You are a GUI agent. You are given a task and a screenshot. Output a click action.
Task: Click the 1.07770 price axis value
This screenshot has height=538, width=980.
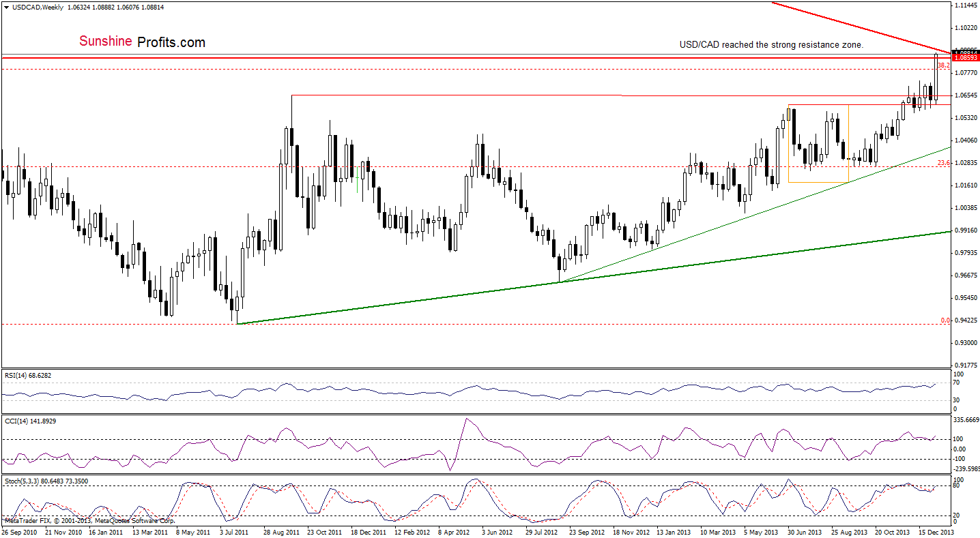click(x=967, y=72)
